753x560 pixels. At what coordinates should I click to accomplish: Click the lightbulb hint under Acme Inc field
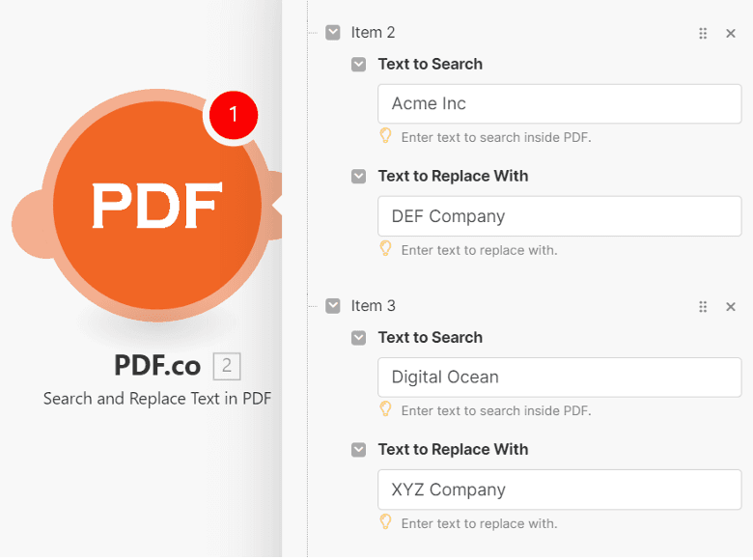click(386, 136)
